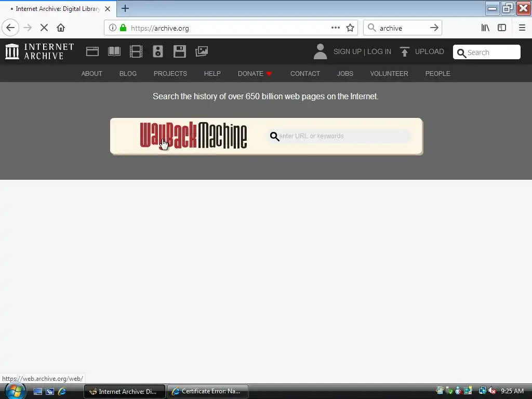
Task: Open the VOLUNTEER nav link
Action: click(x=389, y=74)
